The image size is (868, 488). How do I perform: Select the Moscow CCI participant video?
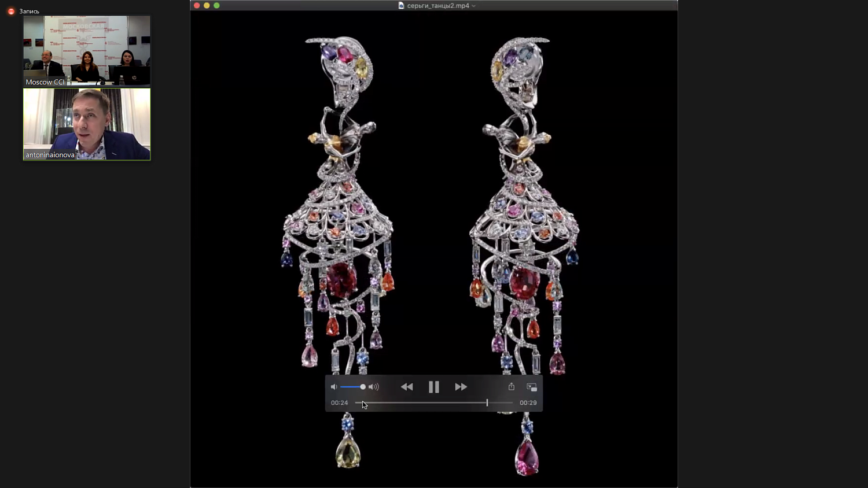[87, 51]
